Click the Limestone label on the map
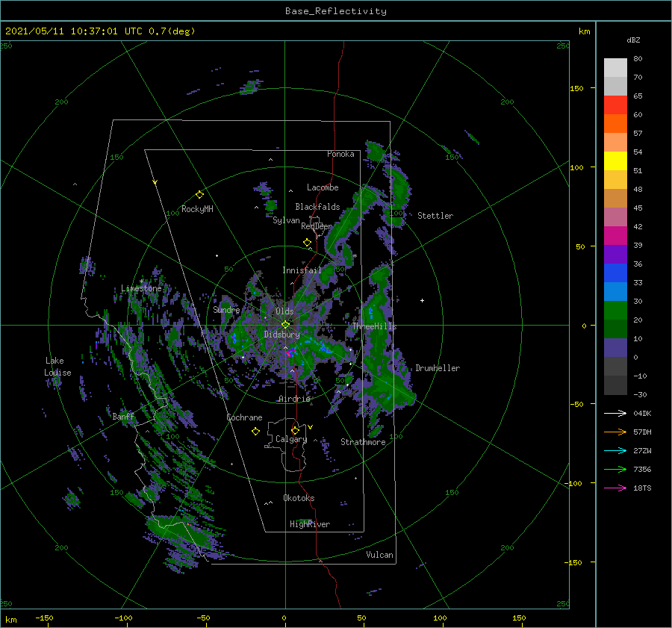The height and width of the screenshot is (628, 672). coord(141,288)
